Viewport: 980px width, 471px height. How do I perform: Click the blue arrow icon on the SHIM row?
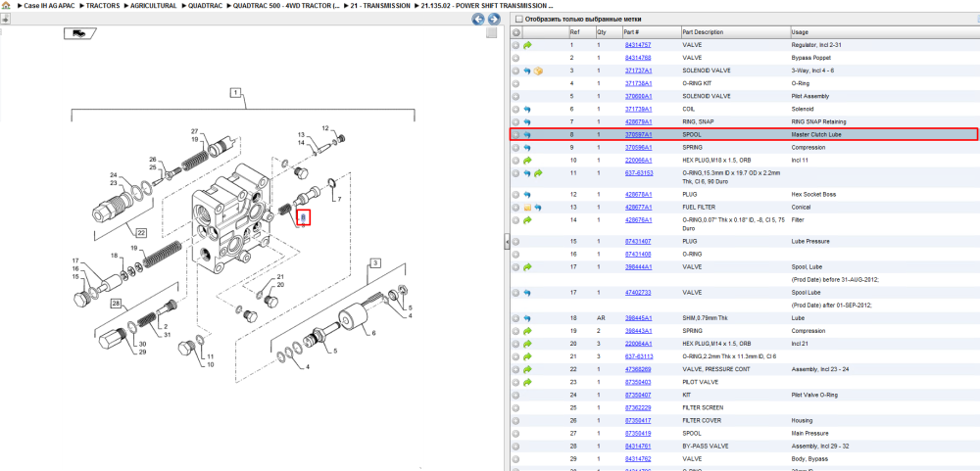tap(527, 318)
